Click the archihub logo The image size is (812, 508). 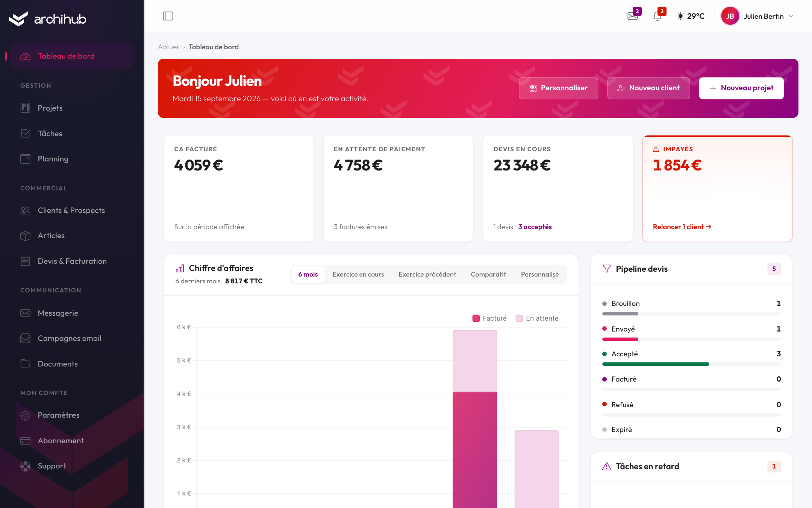[x=48, y=19]
